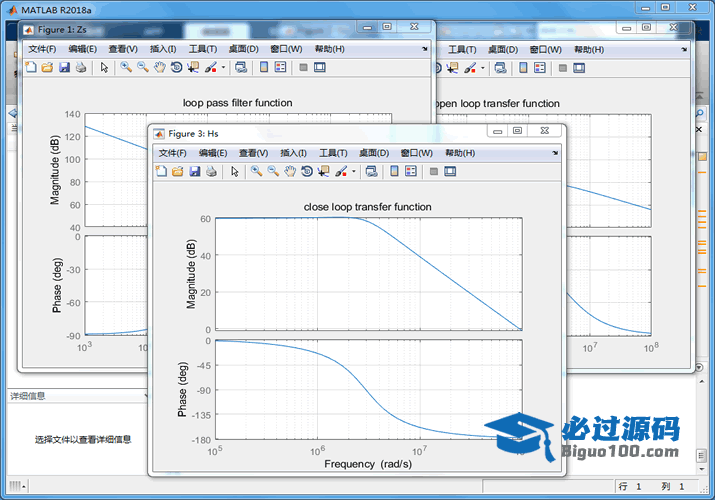Image resolution: width=715 pixels, height=500 pixels.
Task: Open 文件(F) menu in Figure 3
Action: 173,153
